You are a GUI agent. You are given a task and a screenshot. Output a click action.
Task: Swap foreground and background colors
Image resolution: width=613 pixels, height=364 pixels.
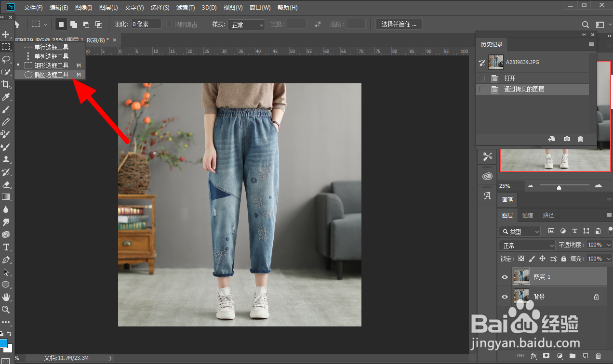(x=9, y=334)
